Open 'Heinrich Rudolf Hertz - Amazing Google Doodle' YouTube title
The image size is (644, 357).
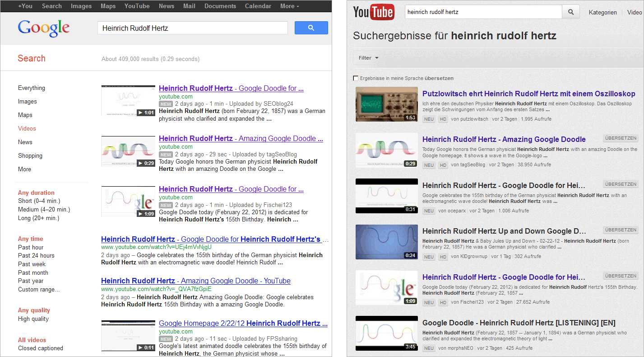(x=504, y=139)
